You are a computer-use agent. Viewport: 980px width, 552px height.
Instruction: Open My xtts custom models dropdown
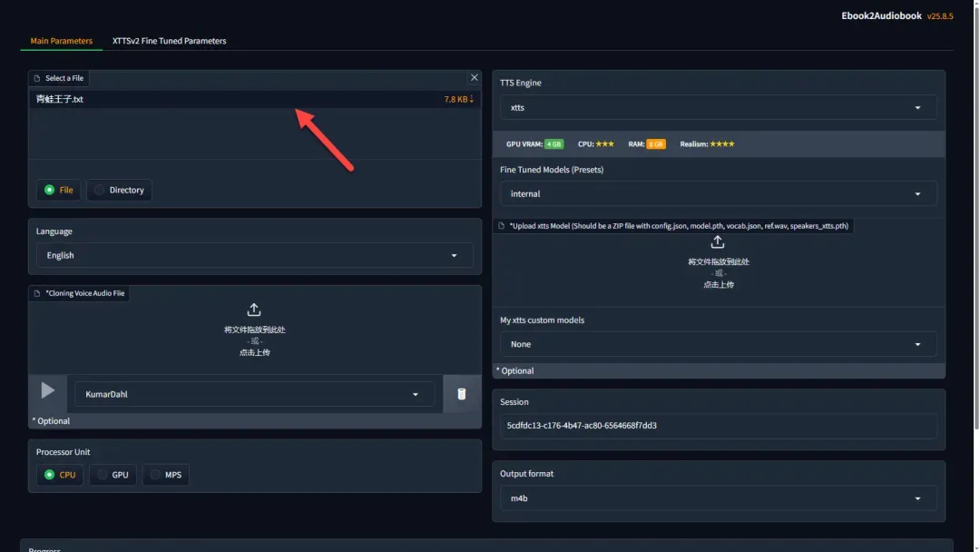718,344
